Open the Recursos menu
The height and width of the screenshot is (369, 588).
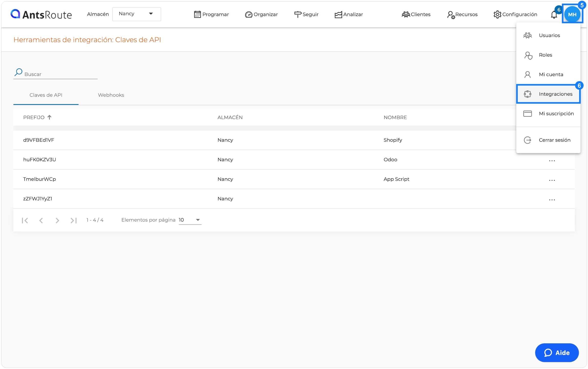[462, 14]
